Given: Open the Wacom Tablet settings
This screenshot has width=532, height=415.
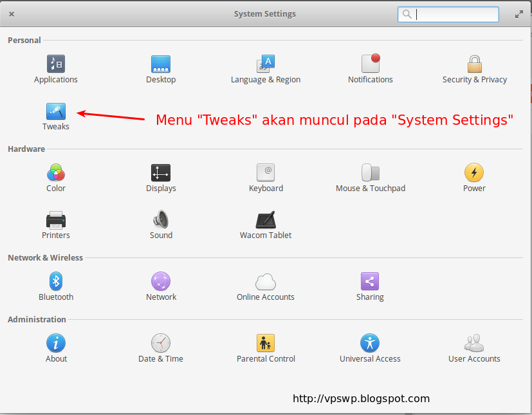Looking at the screenshot, I should click(266, 225).
